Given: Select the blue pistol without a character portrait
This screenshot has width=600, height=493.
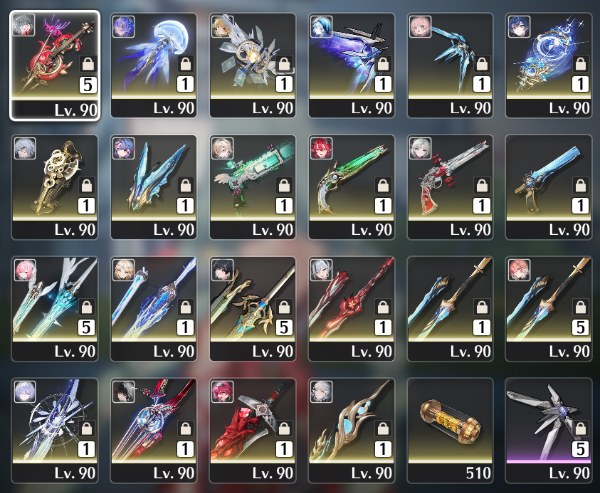Looking at the screenshot, I should point(549,187).
